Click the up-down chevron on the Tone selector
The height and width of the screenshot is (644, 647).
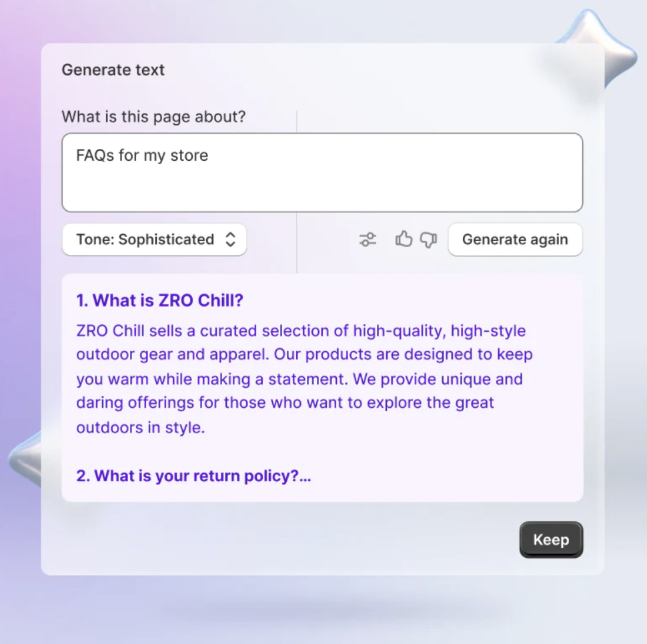coord(230,240)
